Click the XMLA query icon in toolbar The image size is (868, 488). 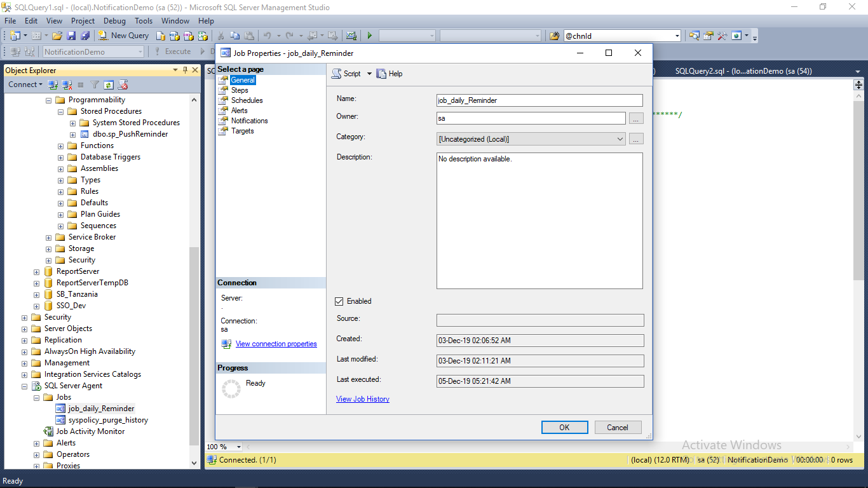tap(203, 36)
